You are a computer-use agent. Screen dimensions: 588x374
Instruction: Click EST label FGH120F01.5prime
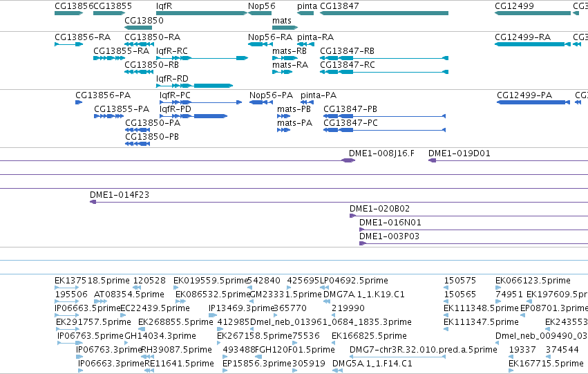295,350
